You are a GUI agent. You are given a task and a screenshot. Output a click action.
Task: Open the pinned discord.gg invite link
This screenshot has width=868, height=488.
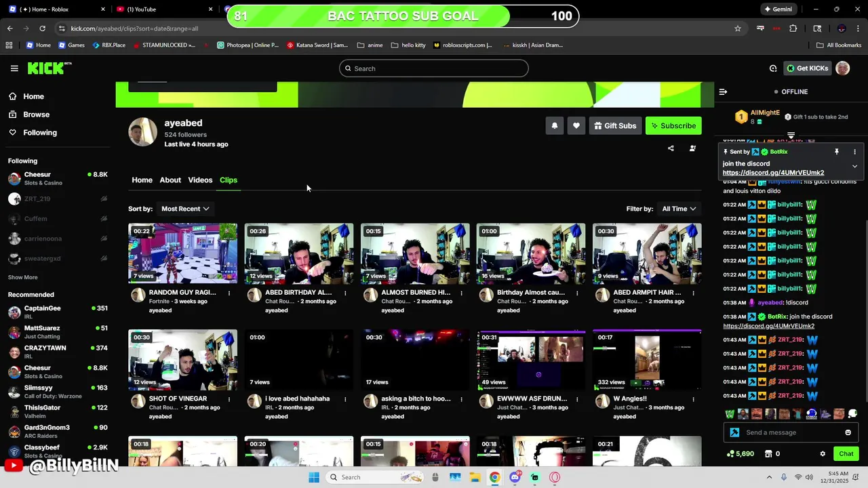[773, 173]
